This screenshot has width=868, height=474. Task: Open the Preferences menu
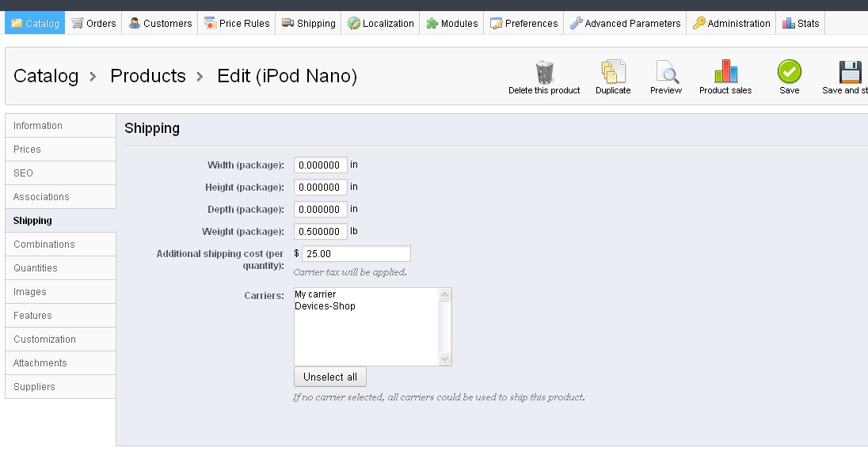click(x=523, y=23)
